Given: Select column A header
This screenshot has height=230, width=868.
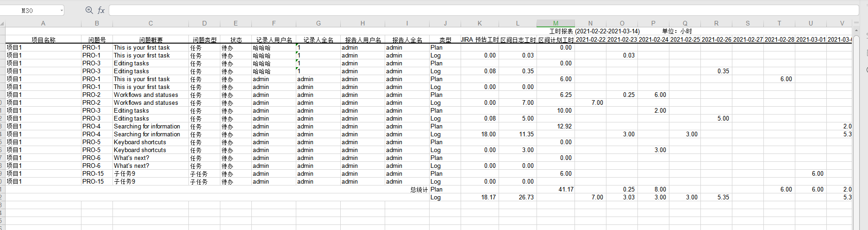Looking at the screenshot, I should click(43, 23).
